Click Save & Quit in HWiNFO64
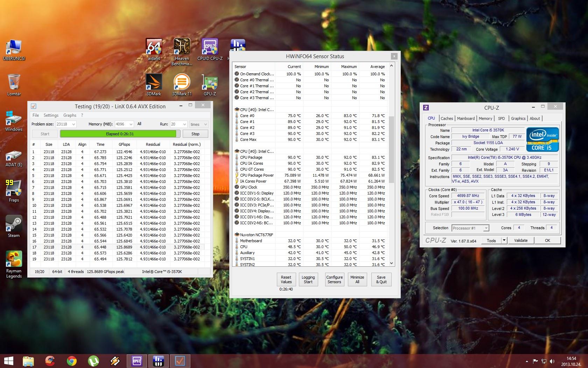The width and height of the screenshot is (588, 368). 381,279
